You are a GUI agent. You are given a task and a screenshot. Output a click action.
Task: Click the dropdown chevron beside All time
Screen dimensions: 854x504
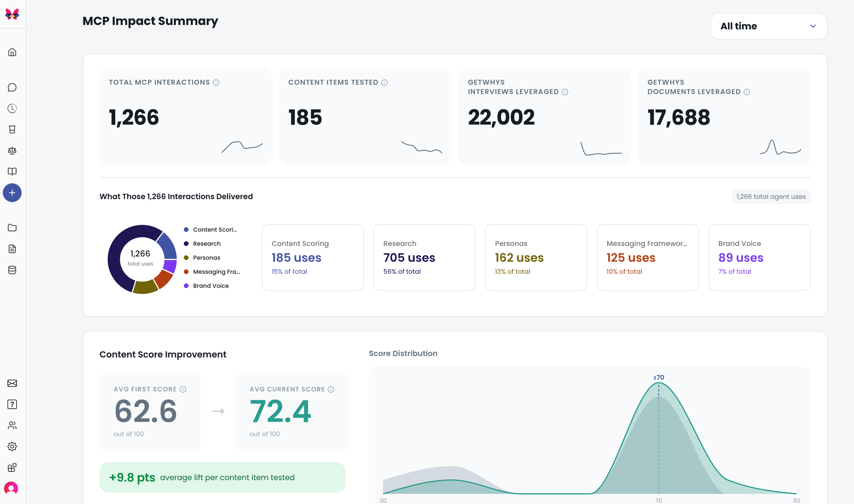(813, 26)
